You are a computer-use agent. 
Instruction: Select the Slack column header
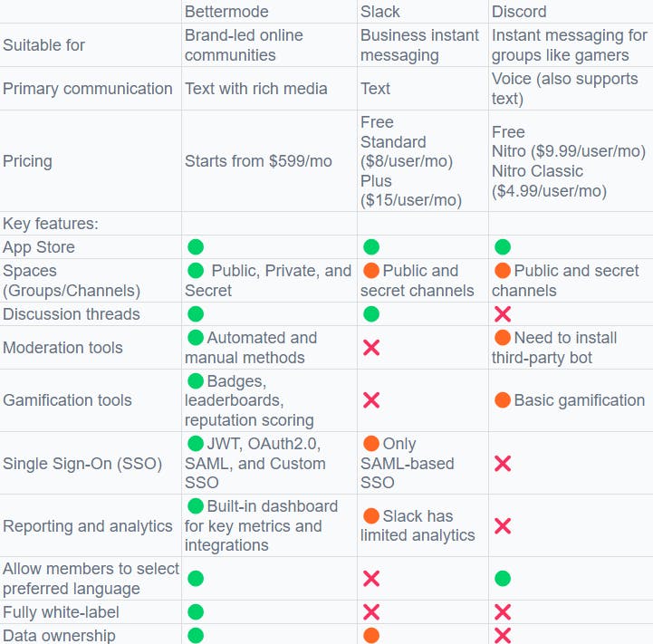click(x=380, y=12)
